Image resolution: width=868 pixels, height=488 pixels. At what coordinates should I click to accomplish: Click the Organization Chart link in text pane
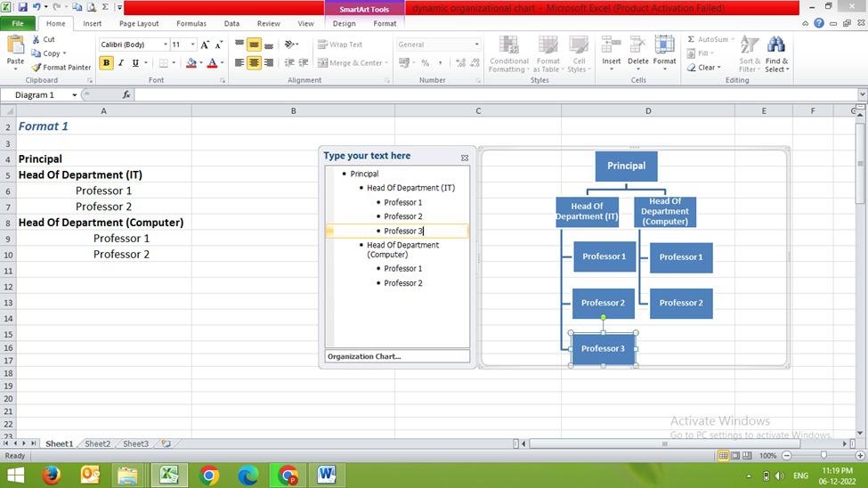tap(364, 356)
